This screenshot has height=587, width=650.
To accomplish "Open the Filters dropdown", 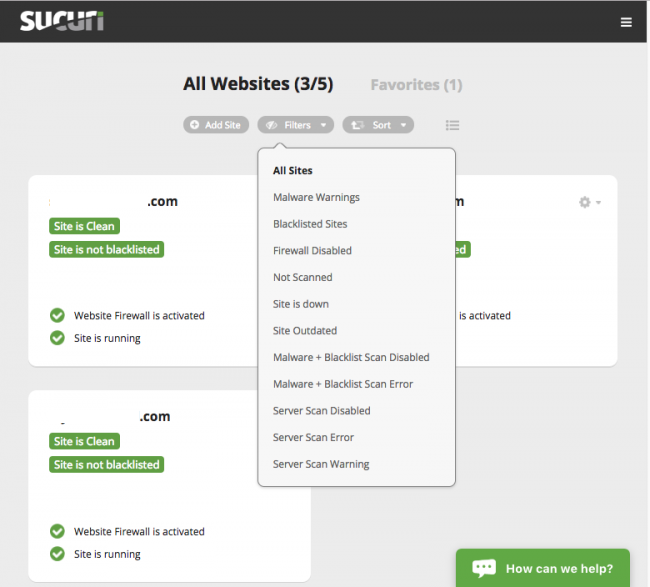I will pyautogui.click(x=296, y=125).
